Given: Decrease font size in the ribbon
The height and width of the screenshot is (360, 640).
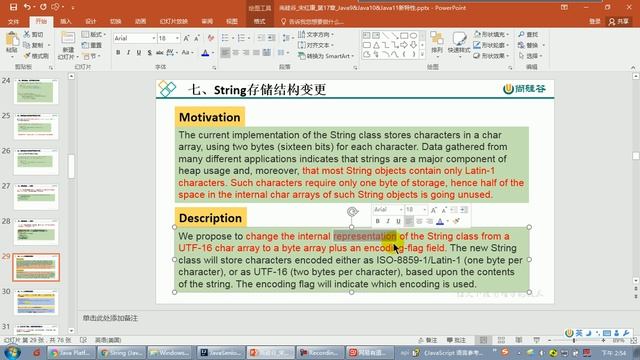Looking at the screenshot, I should pyautogui.click(x=197, y=38).
